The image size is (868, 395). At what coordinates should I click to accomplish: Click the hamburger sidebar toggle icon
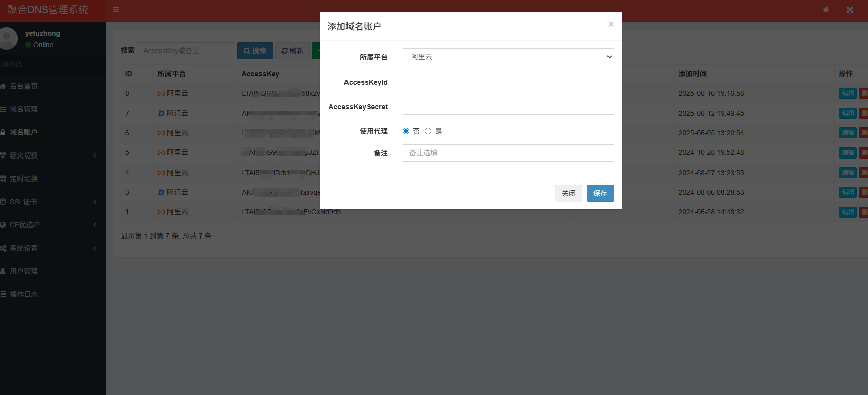[x=116, y=10]
